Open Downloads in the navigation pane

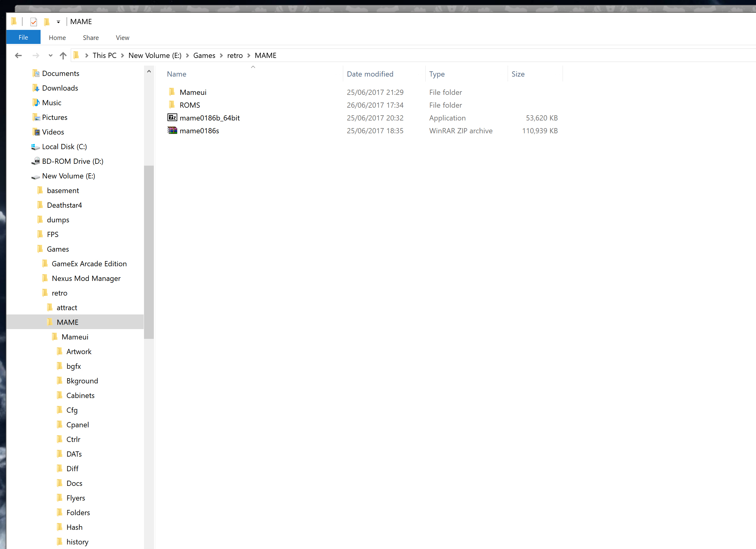60,88
